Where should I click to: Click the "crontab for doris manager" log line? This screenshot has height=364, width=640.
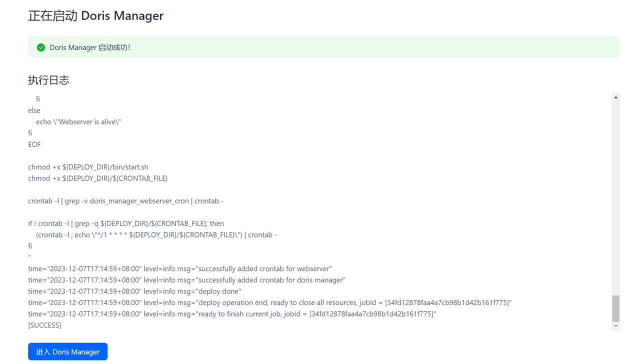pos(186,280)
